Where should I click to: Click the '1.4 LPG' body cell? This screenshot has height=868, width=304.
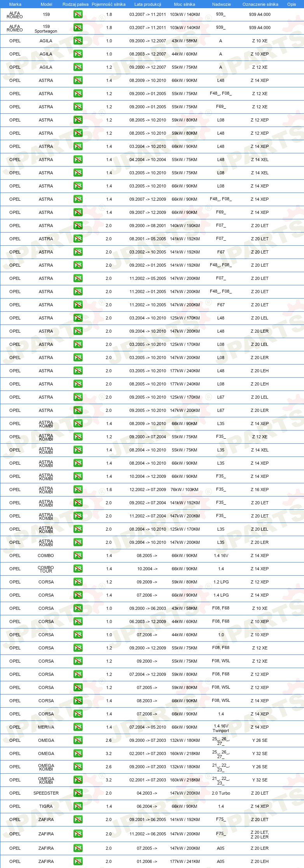pyautogui.click(x=221, y=595)
